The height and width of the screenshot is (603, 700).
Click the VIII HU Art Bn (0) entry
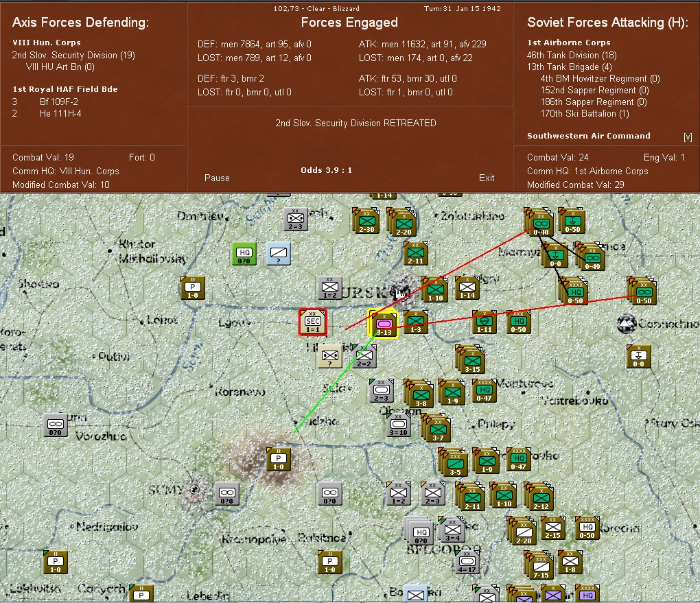click(60, 67)
